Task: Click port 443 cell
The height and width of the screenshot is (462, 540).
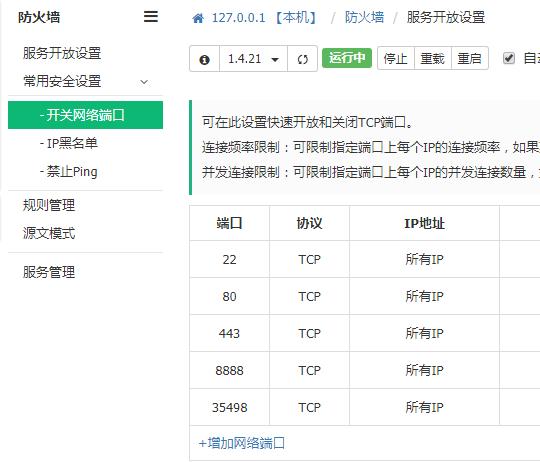Action: (229, 333)
